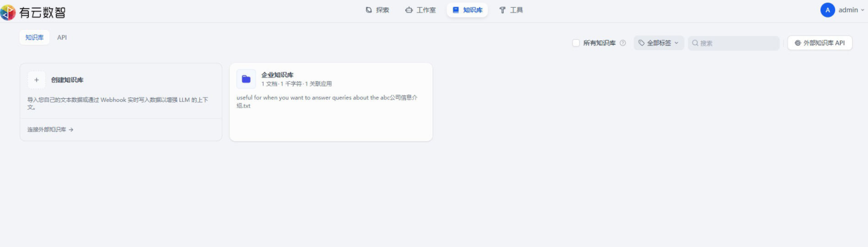Go to 探索 in top navigation
Screen dimensions: 868x247
point(377,10)
